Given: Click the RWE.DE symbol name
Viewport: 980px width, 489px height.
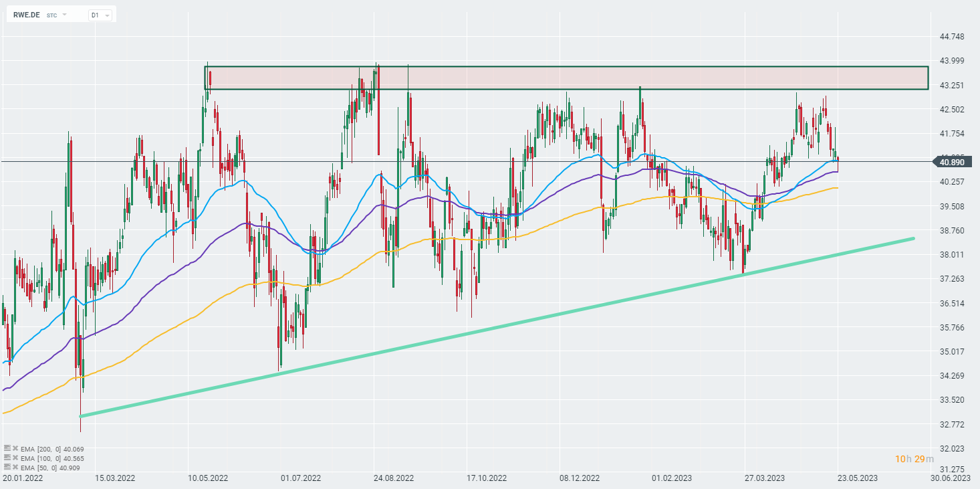Looking at the screenshot, I should coord(27,14).
